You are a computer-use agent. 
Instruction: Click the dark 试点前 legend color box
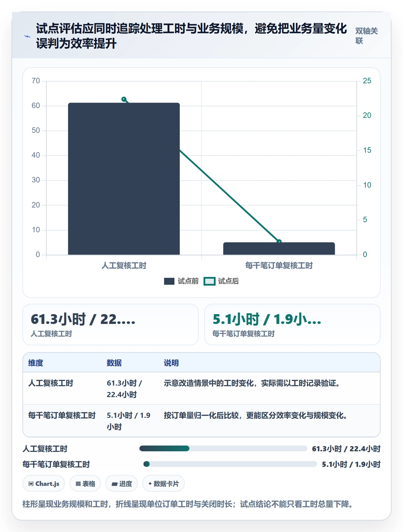click(x=169, y=281)
